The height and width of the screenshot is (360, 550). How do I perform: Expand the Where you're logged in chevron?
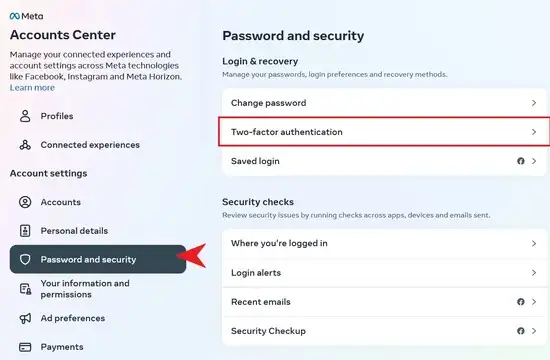click(534, 244)
